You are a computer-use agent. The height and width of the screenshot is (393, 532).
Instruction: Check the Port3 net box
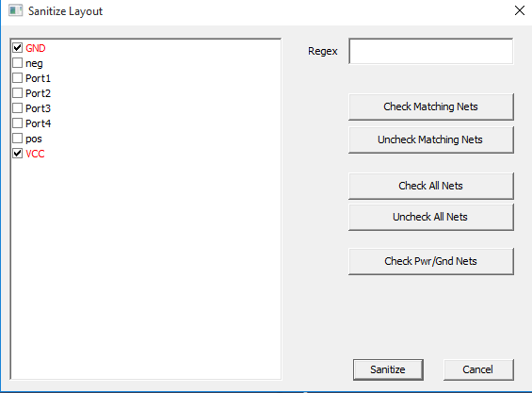pos(17,108)
